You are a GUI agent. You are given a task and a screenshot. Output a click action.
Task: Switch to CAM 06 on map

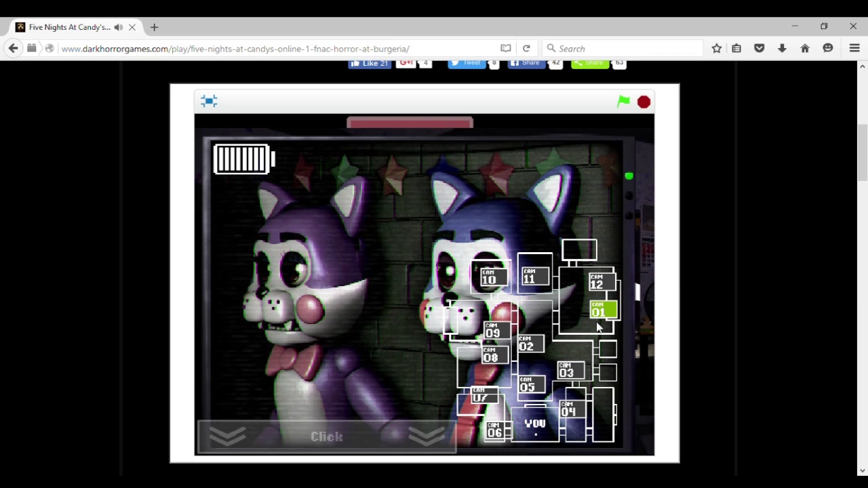(498, 430)
